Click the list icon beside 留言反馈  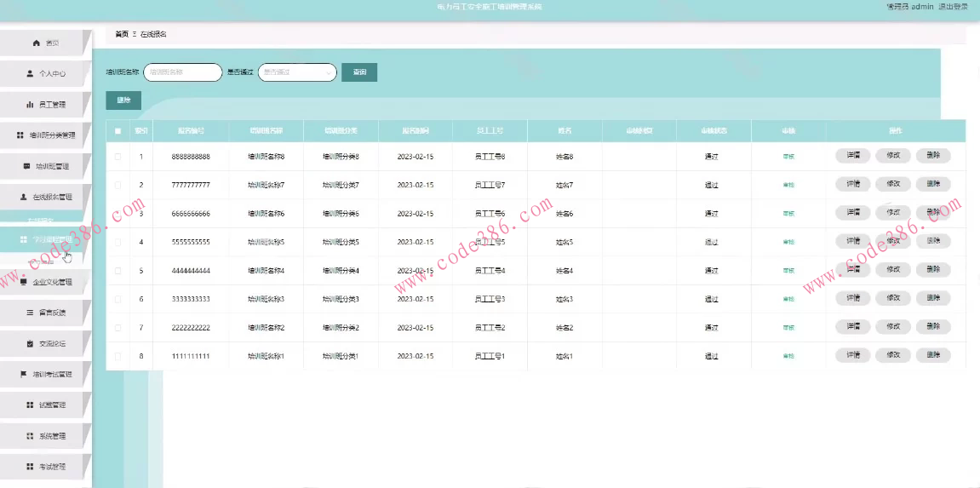click(x=30, y=313)
